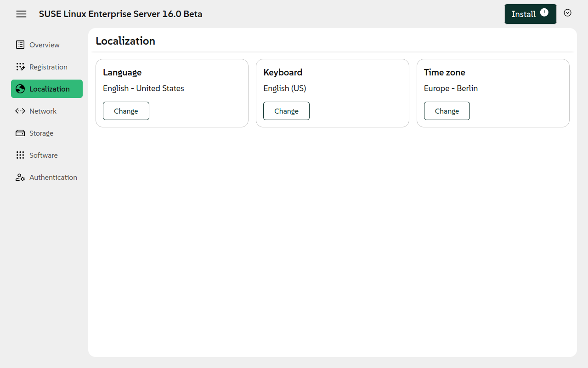Click the Network arrows icon in sidebar
This screenshot has width=588, height=368.
pyautogui.click(x=20, y=111)
